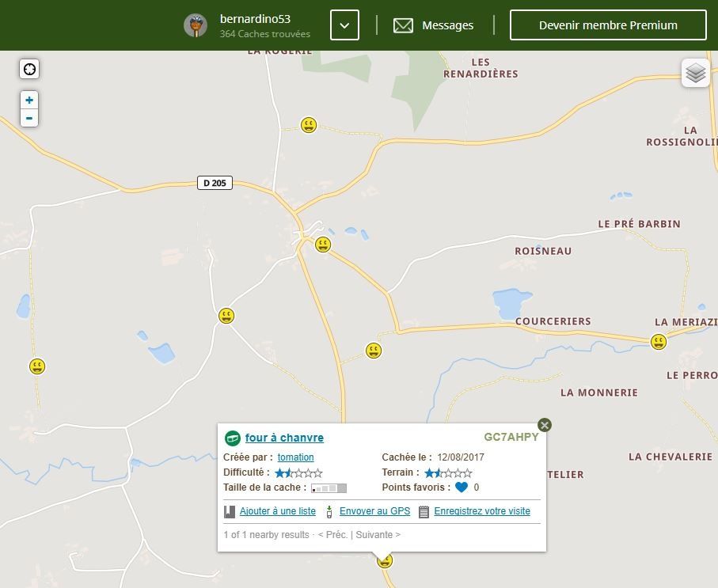This screenshot has height=588, width=718.
Task: Click LES RENARDIÈRES map label
Action: 481,68
